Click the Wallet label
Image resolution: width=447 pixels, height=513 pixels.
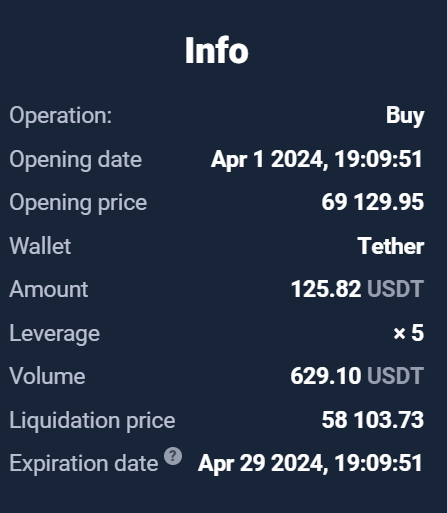click(x=40, y=246)
